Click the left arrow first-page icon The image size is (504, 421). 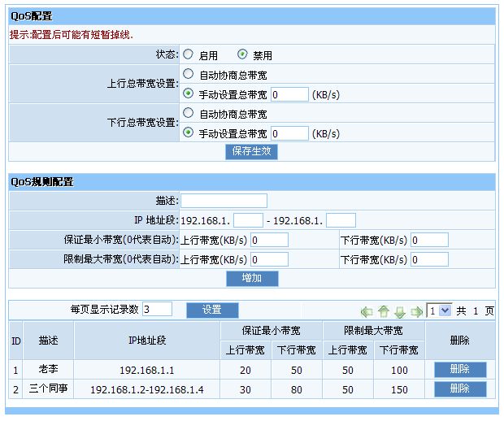click(367, 311)
